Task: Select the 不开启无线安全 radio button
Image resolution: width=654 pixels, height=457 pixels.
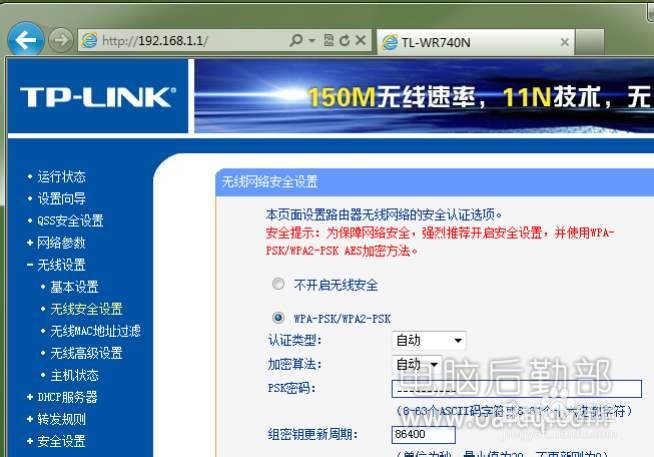Action: point(278,284)
